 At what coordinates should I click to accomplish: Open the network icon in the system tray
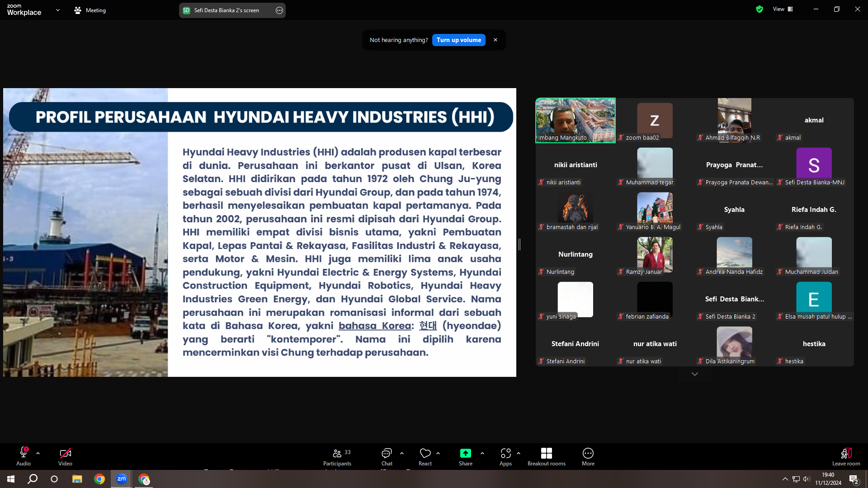[x=796, y=479]
